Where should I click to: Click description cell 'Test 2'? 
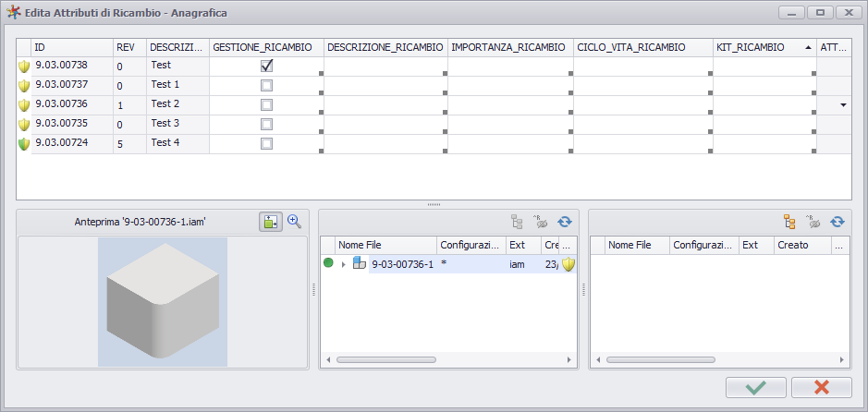click(x=177, y=104)
